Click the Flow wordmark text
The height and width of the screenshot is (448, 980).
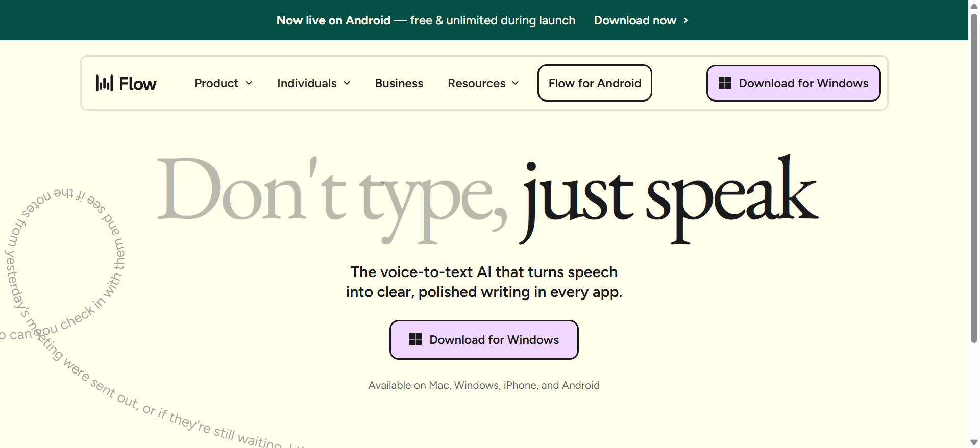(138, 84)
